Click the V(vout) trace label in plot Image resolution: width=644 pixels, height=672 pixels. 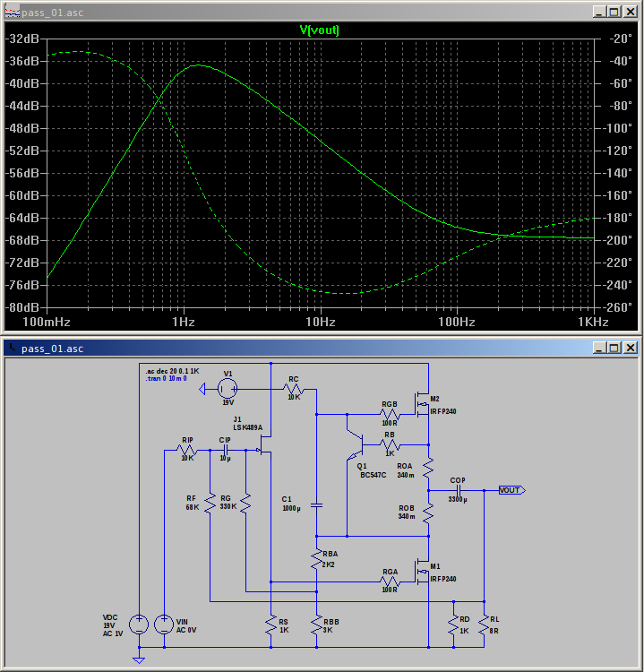click(319, 30)
